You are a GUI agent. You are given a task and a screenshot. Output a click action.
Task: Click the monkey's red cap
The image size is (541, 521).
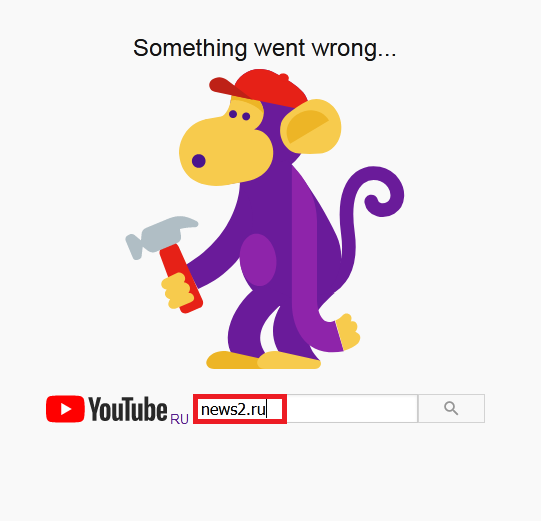point(259,88)
